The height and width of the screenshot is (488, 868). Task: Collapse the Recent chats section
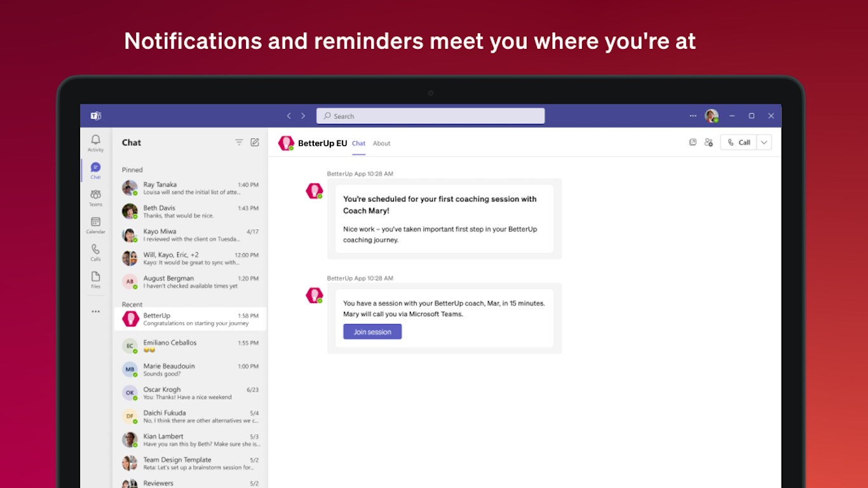click(132, 304)
